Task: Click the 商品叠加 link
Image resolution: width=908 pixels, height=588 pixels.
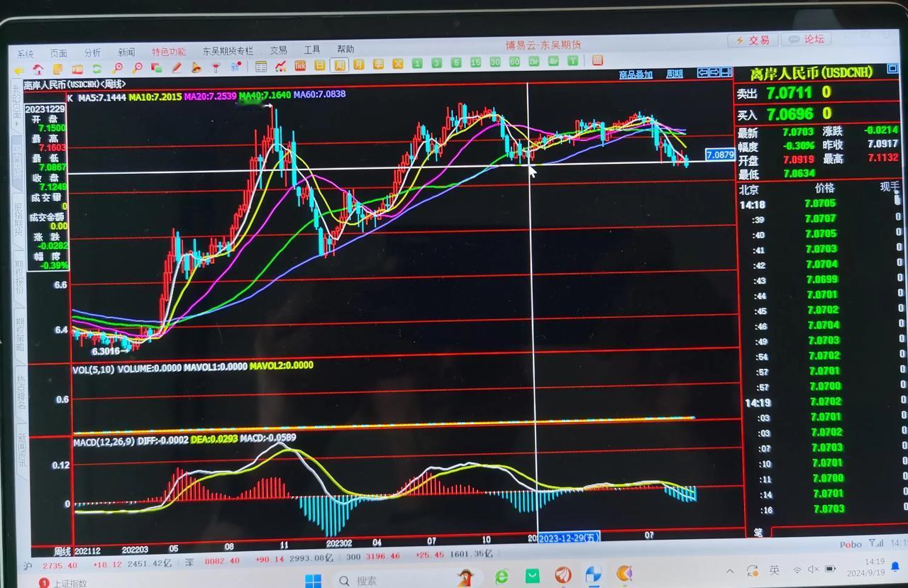Action: [636, 74]
